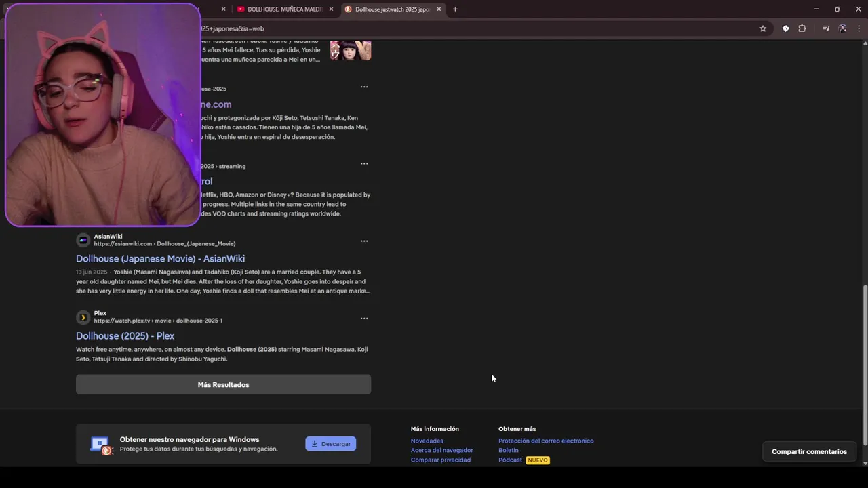Open the Novedades footer link
Viewport: 868px width, 488px height.
pyautogui.click(x=427, y=441)
